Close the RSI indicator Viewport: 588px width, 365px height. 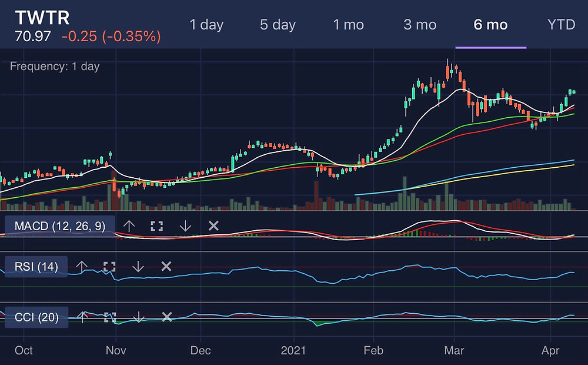click(166, 266)
